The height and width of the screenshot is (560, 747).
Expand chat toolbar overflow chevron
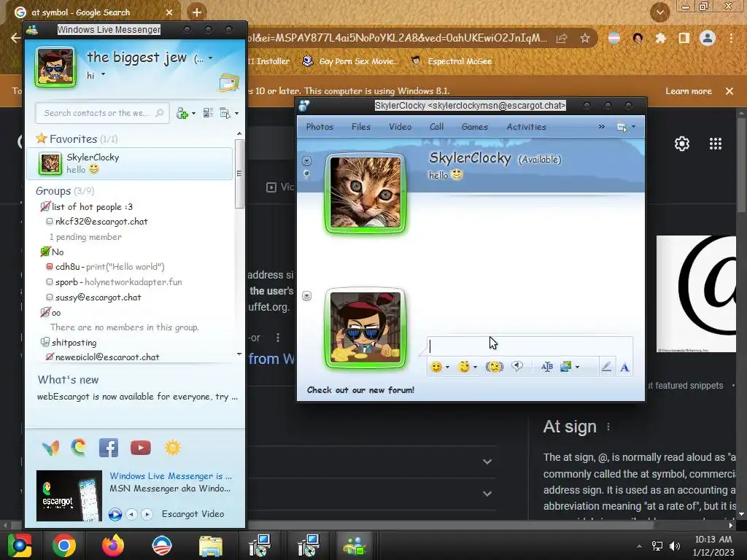[601, 127]
